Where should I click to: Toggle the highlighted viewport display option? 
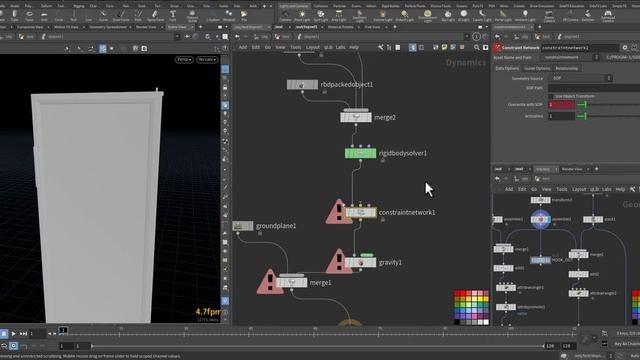tap(103, 49)
